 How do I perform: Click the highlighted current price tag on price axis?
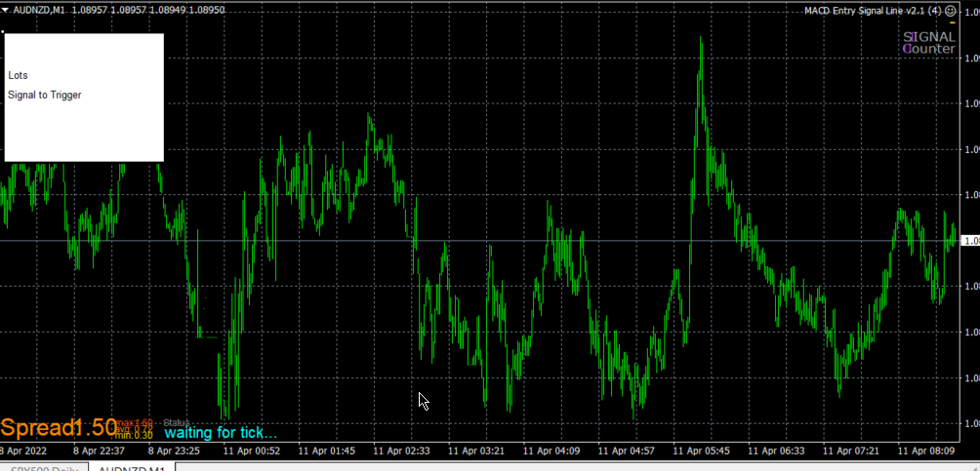click(970, 241)
